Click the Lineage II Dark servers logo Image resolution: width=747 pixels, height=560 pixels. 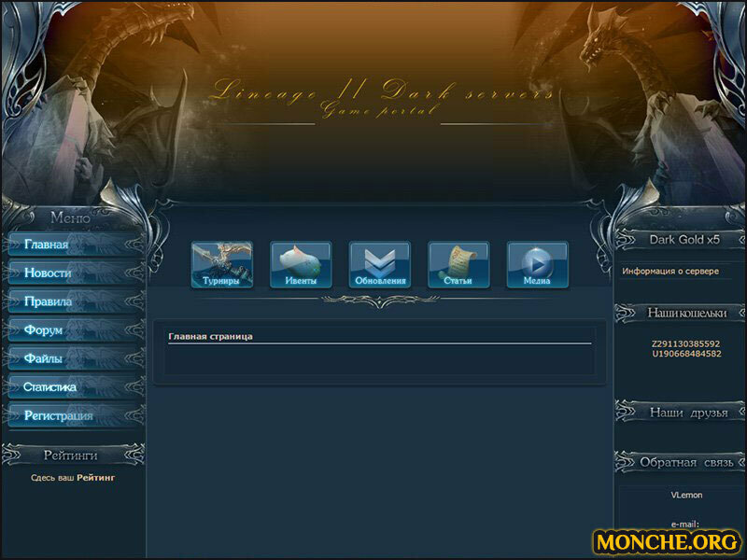pyautogui.click(x=381, y=97)
